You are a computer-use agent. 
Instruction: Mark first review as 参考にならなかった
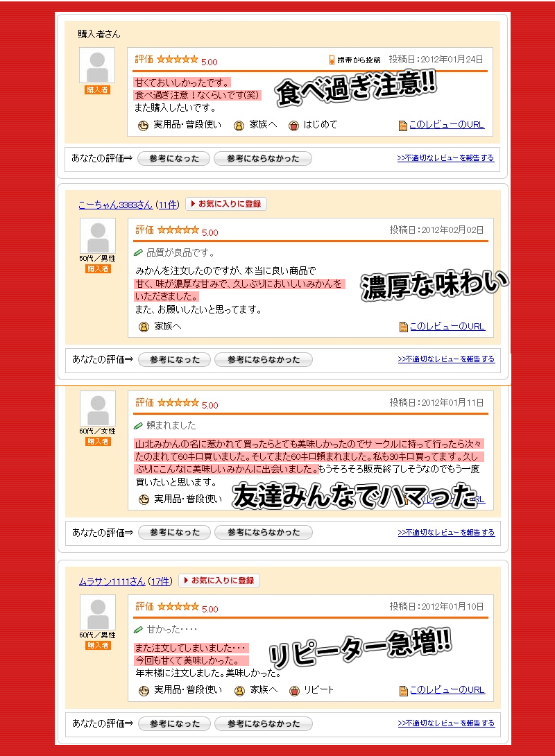point(263,159)
